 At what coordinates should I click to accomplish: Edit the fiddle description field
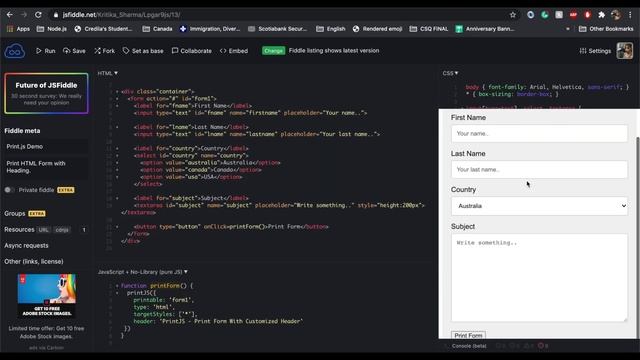point(46,167)
